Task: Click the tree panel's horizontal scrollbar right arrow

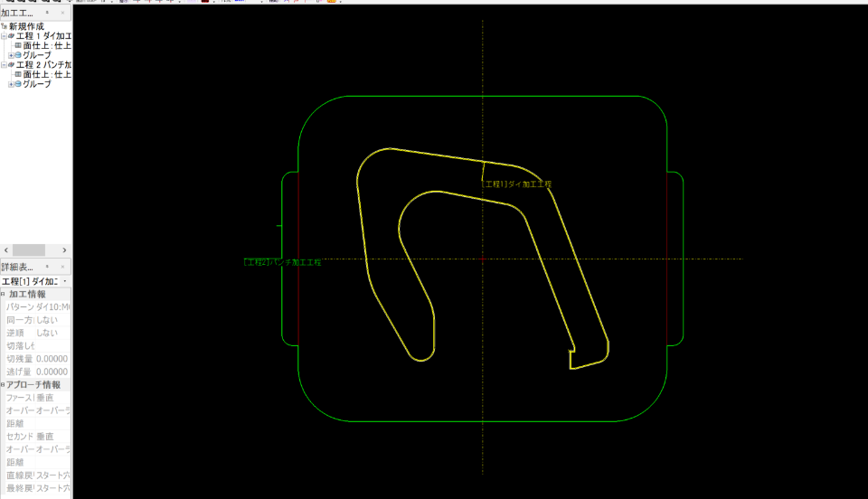Action: point(65,249)
